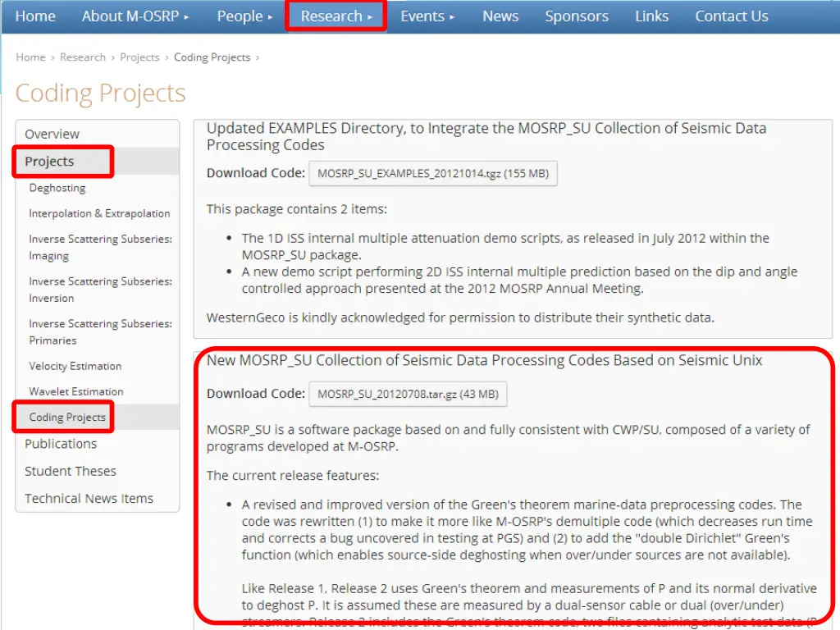The height and width of the screenshot is (630, 840).
Task: Open Interpolation & Extrapolation project
Action: (99, 214)
